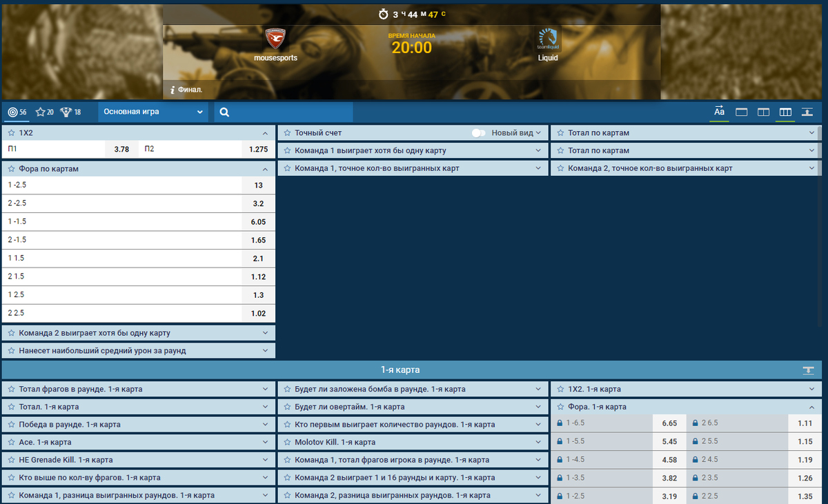Viewport: 828px width, 504px height.
Task: Star the Фора. 1-я карта market
Action: click(x=560, y=407)
